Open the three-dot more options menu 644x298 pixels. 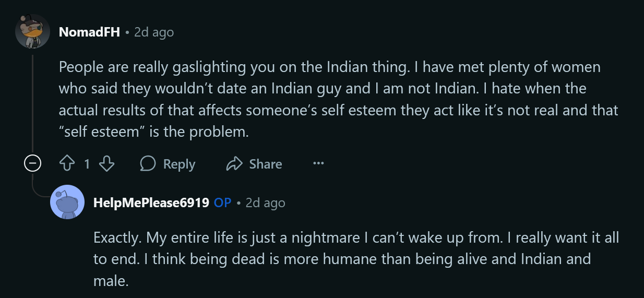pos(318,164)
